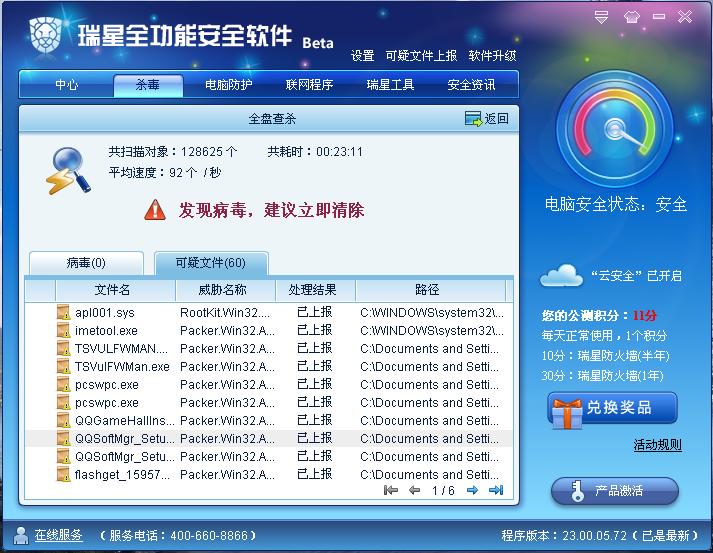Click 10分：瑞星防火墙(半年) text
713x553 pixels.
tap(605, 356)
